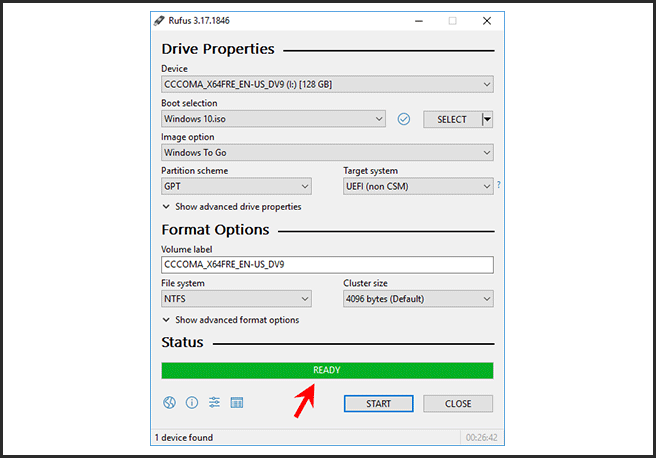The height and width of the screenshot is (458, 656).
Task: Open the SELECT button split arrow
Action: pos(487,120)
